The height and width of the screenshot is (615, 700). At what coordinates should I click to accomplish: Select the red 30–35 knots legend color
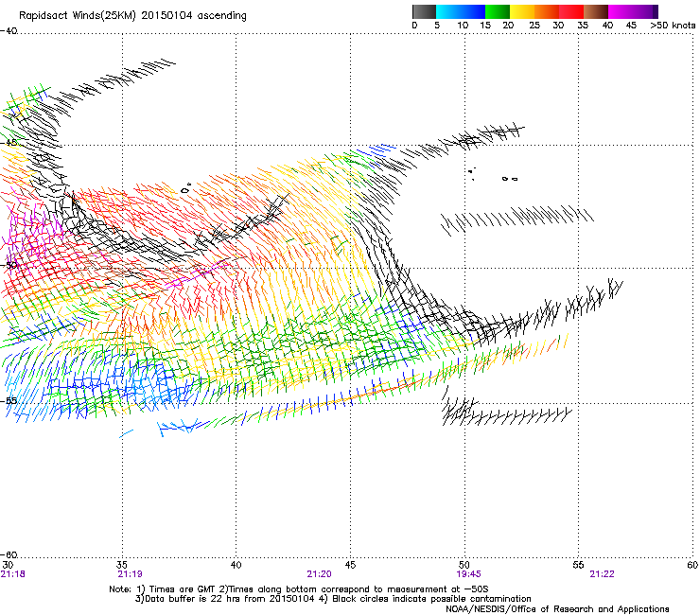pyautogui.click(x=571, y=11)
